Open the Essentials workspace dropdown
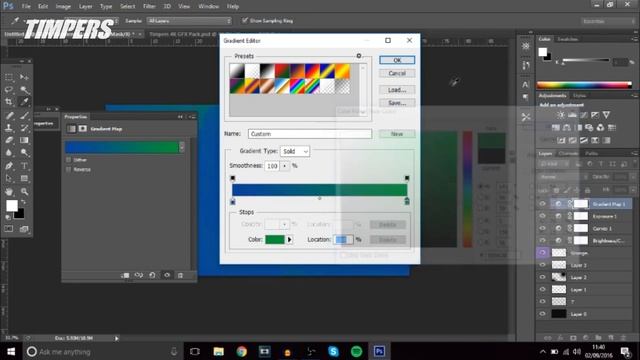The height and width of the screenshot is (360, 640). [x=608, y=21]
